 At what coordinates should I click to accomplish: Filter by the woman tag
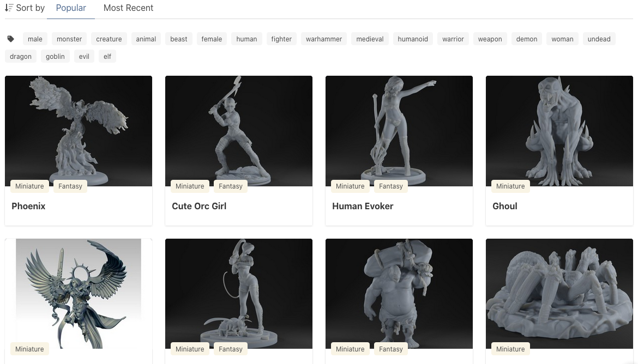(x=562, y=39)
